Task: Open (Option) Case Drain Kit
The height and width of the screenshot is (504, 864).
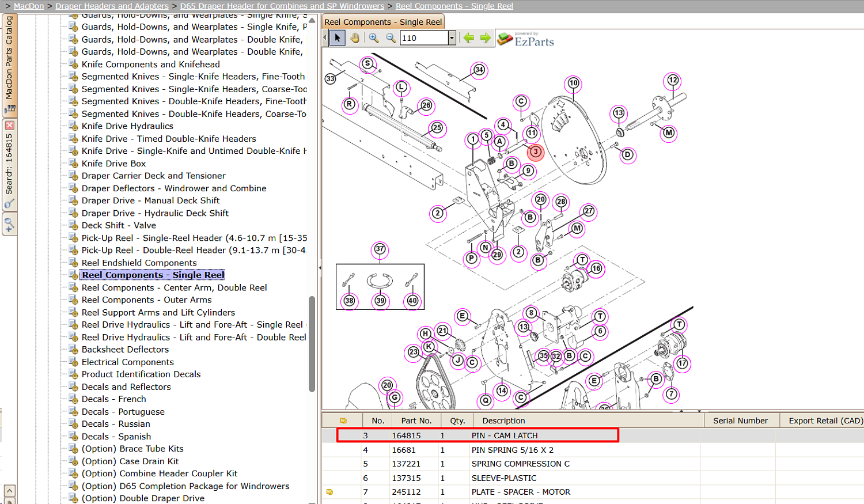Action: (130, 461)
